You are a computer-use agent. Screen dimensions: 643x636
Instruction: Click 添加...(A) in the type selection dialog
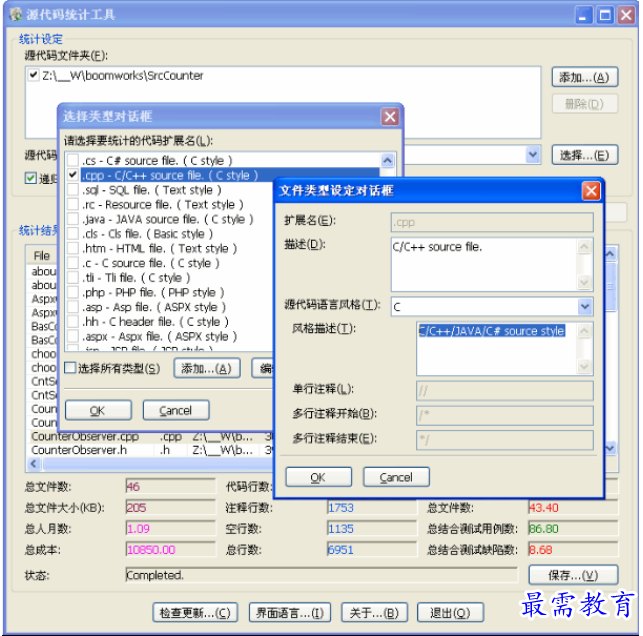coord(207,368)
